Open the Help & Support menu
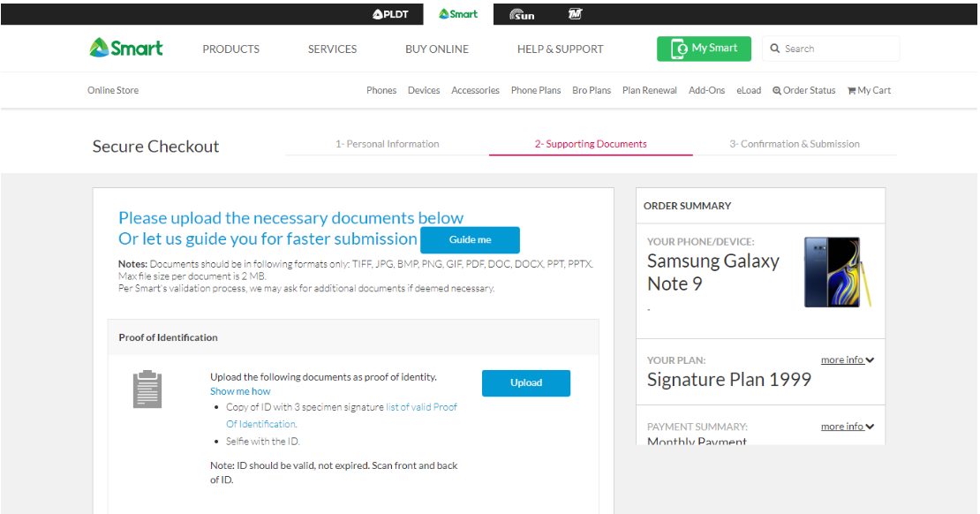The height and width of the screenshot is (514, 980). pos(560,49)
